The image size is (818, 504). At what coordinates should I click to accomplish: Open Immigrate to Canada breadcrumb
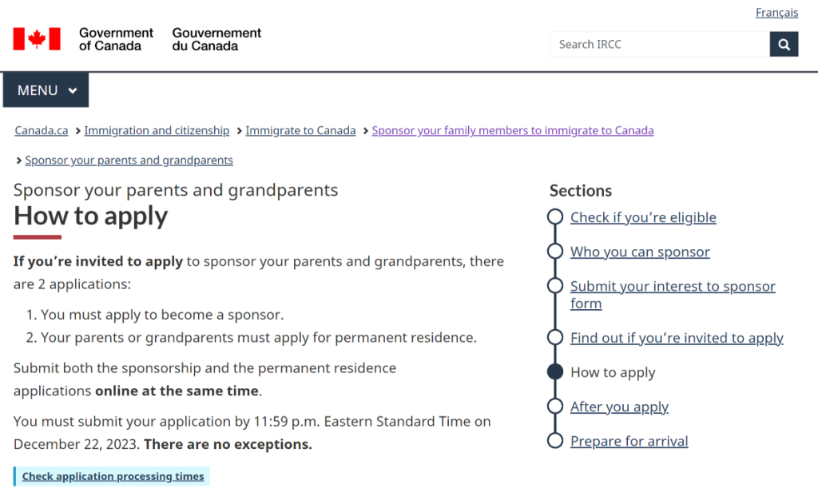click(x=300, y=130)
